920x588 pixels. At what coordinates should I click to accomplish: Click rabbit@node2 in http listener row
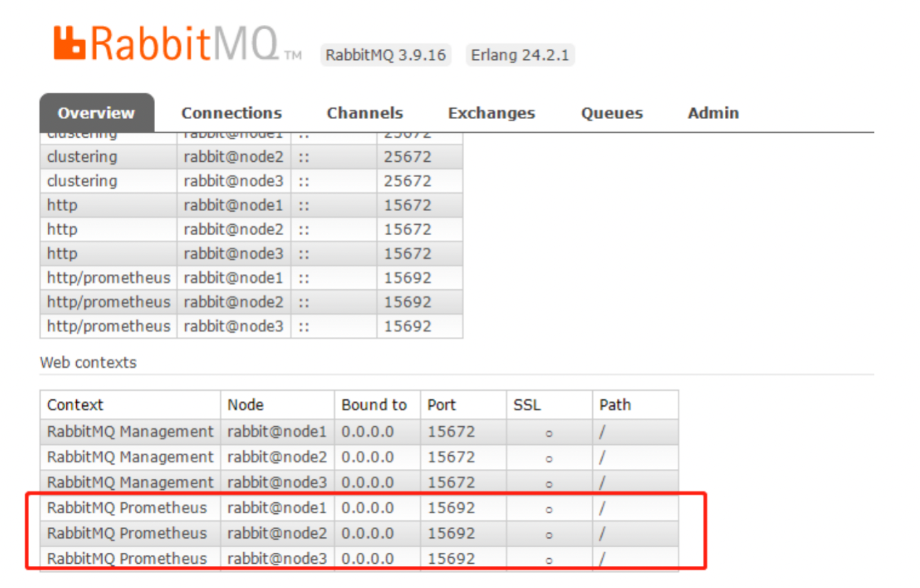(x=233, y=230)
